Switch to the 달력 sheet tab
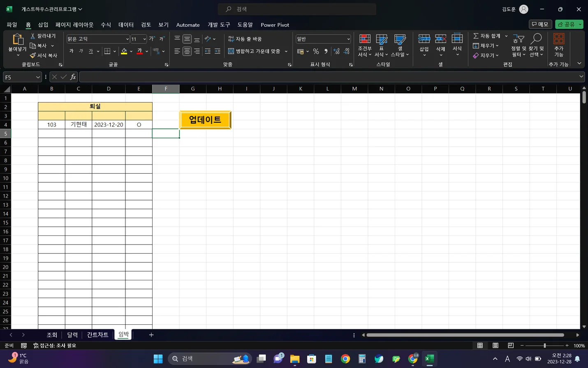 point(72,335)
